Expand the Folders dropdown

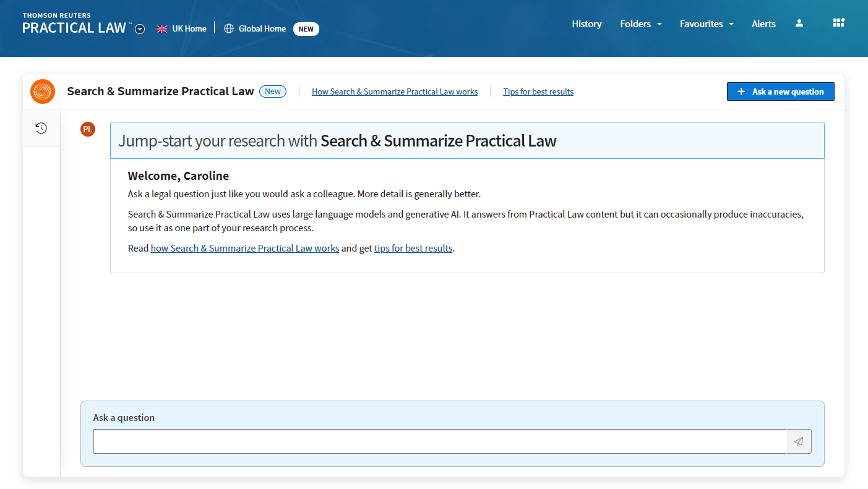click(640, 24)
